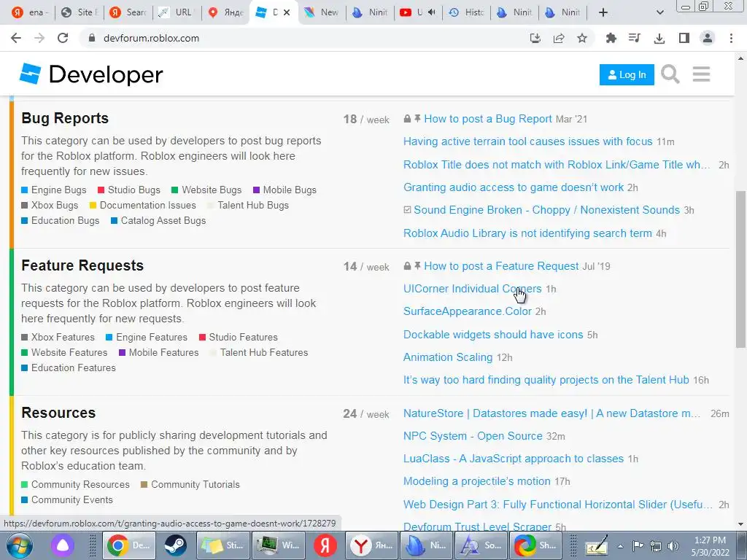Expand the tab search chevron
This screenshot has height=560, width=747.
[x=659, y=12]
